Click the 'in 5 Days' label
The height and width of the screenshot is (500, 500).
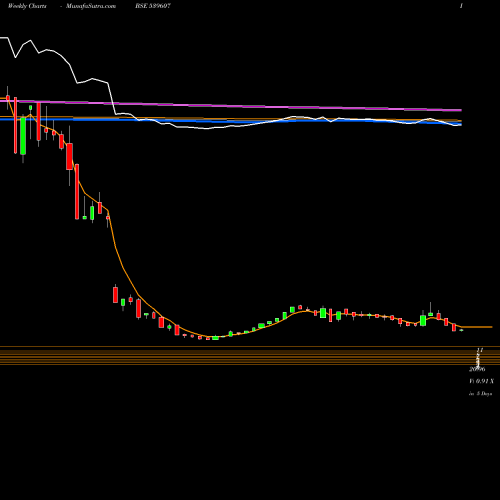[x=480, y=394]
